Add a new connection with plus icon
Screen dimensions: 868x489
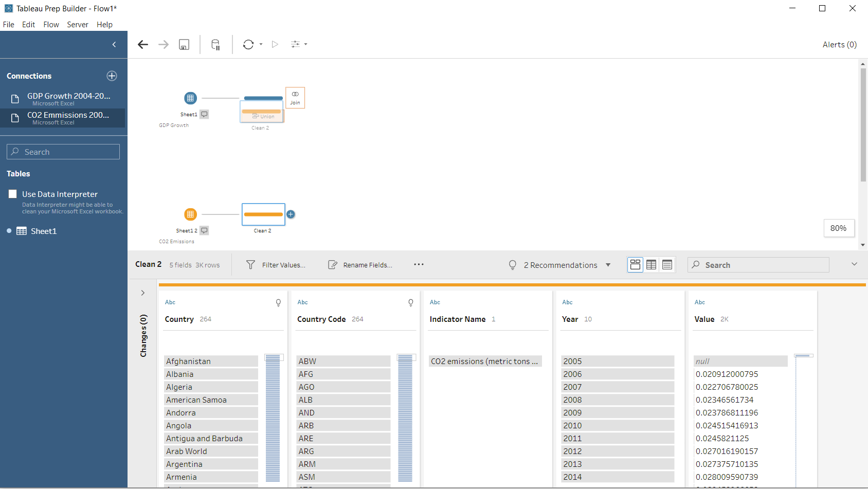(x=112, y=76)
